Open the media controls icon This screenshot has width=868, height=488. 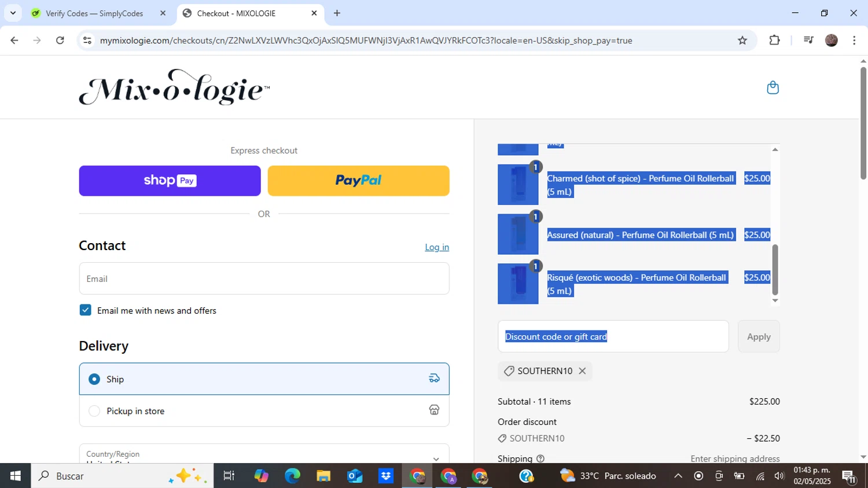(x=808, y=41)
